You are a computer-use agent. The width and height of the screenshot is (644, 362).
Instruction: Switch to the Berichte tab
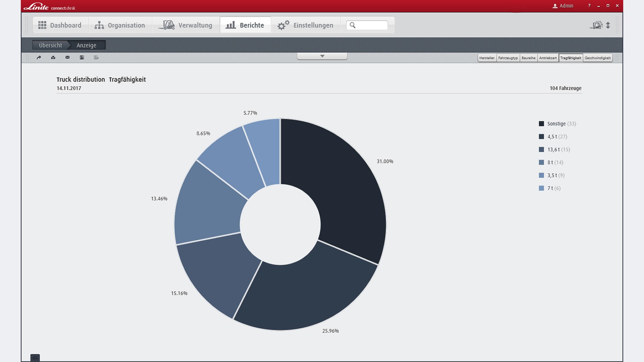pos(245,25)
